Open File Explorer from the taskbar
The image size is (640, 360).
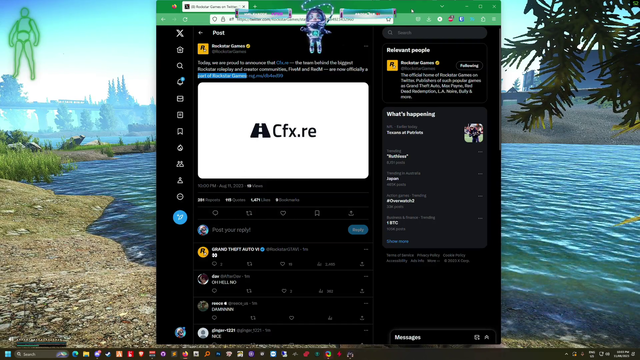(86, 354)
